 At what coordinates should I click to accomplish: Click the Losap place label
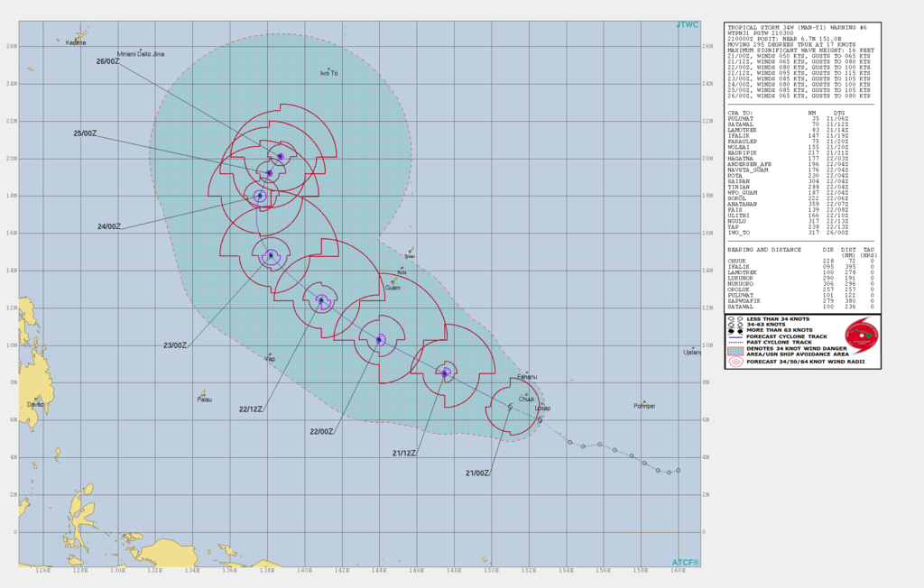click(x=542, y=409)
